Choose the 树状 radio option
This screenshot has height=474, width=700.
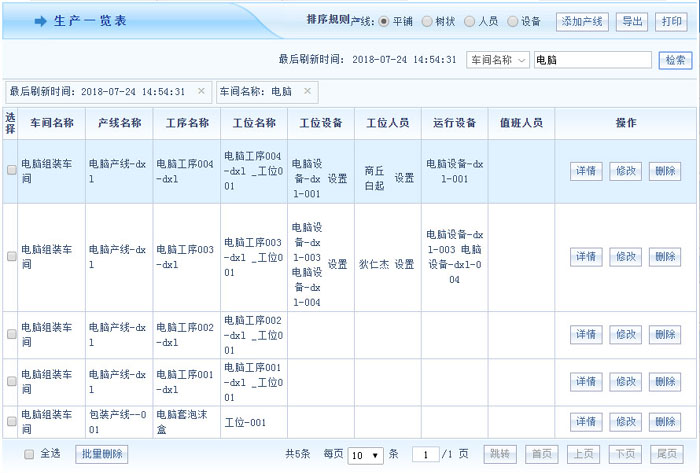427,21
